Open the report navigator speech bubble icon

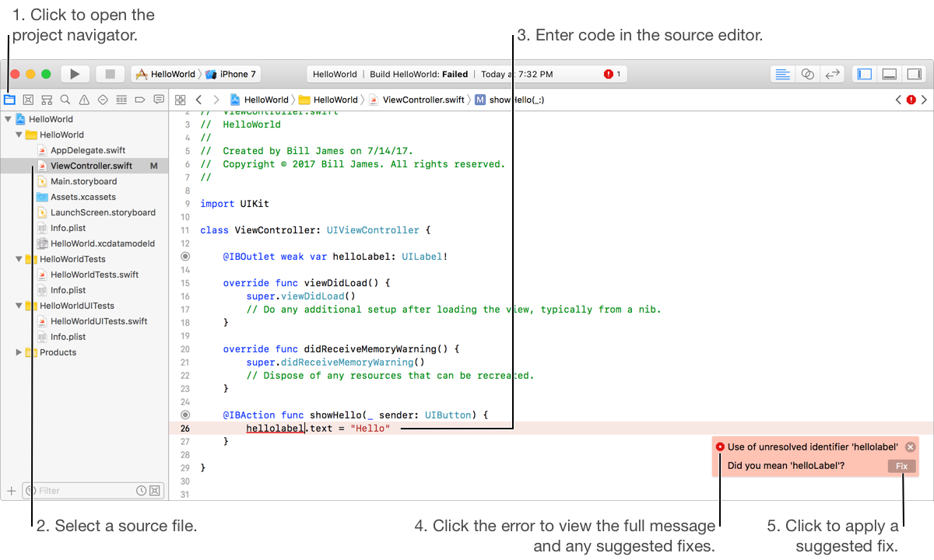pos(159,100)
